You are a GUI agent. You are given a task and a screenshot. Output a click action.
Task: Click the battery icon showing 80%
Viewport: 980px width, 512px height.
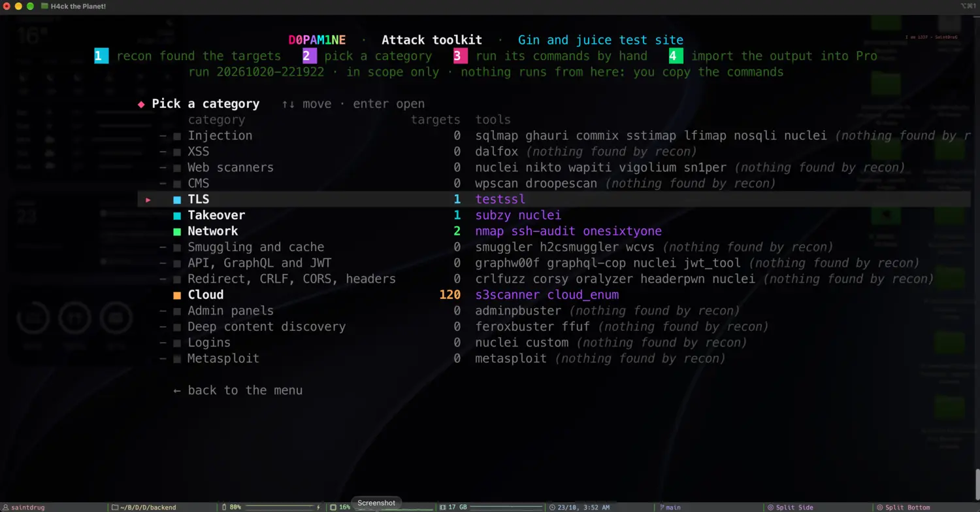click(224, 507)
